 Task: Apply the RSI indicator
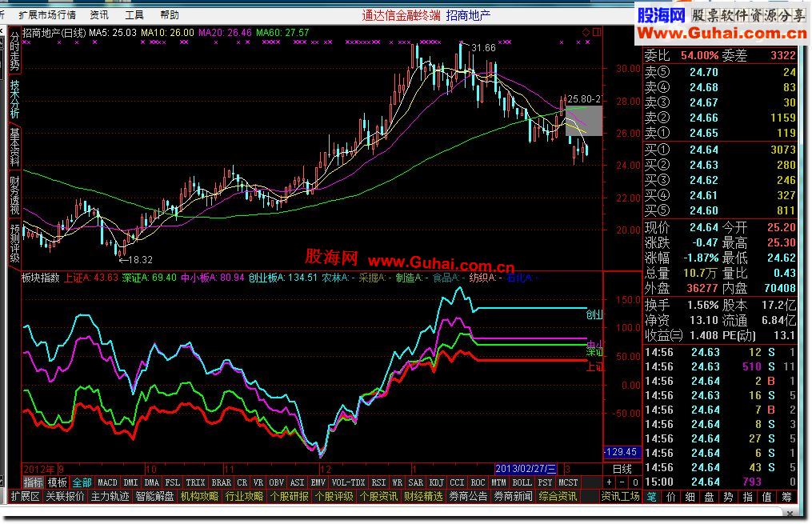(379, 482)
